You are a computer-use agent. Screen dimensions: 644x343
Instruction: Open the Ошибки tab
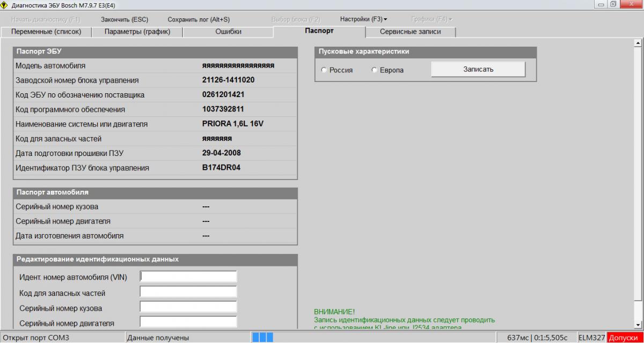(x=229, y=32)
